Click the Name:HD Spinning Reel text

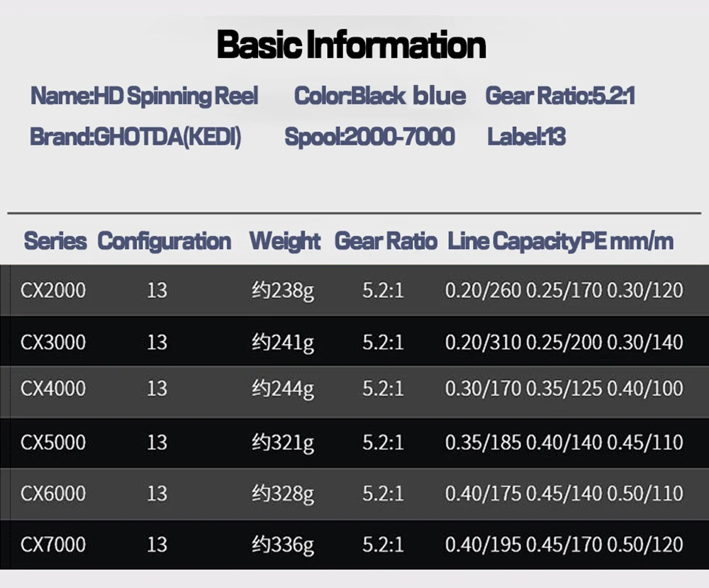(144, 96)
